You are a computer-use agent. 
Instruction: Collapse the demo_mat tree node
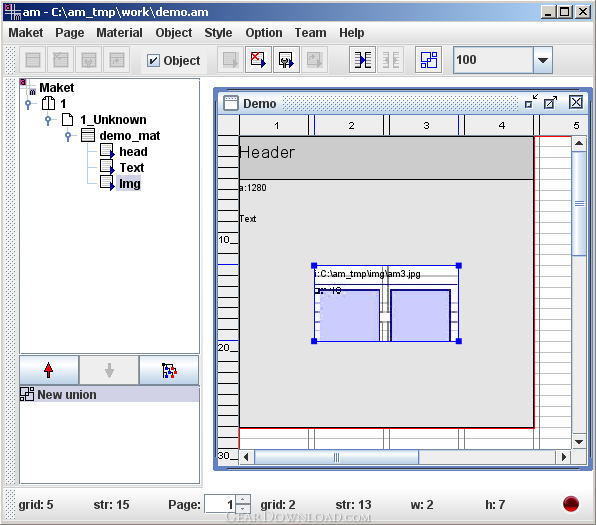[x=68, y=136]
